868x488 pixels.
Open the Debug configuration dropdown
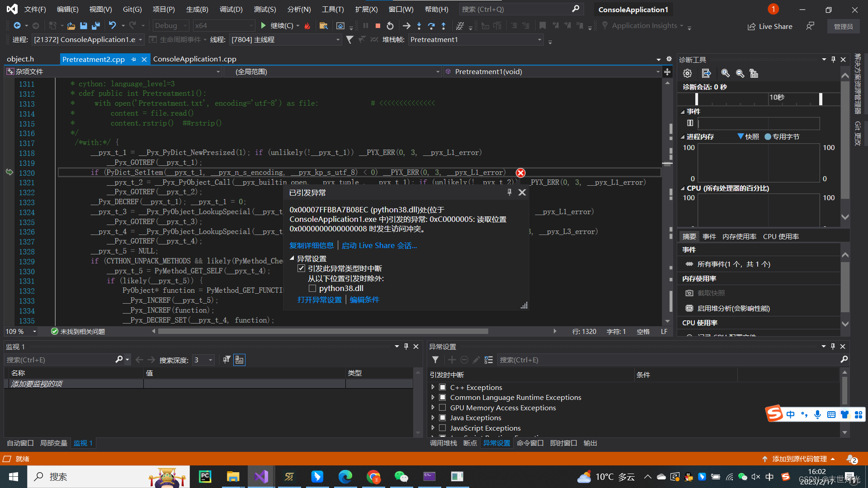click(171, 26)
